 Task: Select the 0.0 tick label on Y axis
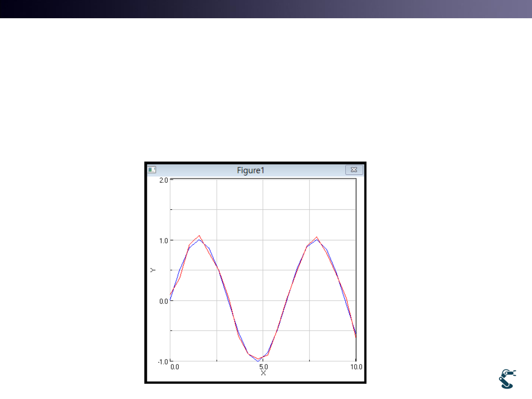point(163,301)
